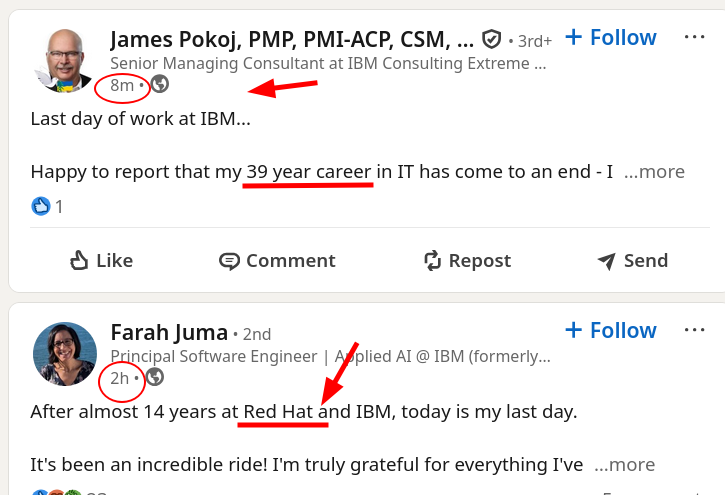Click the Comment button label
This screenshot has height=495, width=725.
pos(290,261)
